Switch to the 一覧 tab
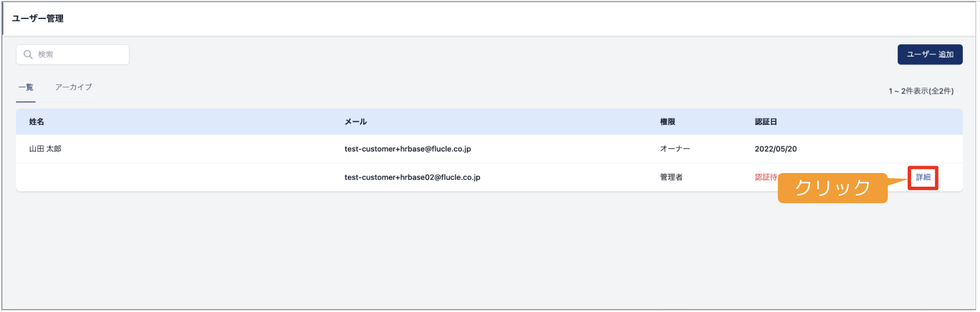 pos(26,87)
